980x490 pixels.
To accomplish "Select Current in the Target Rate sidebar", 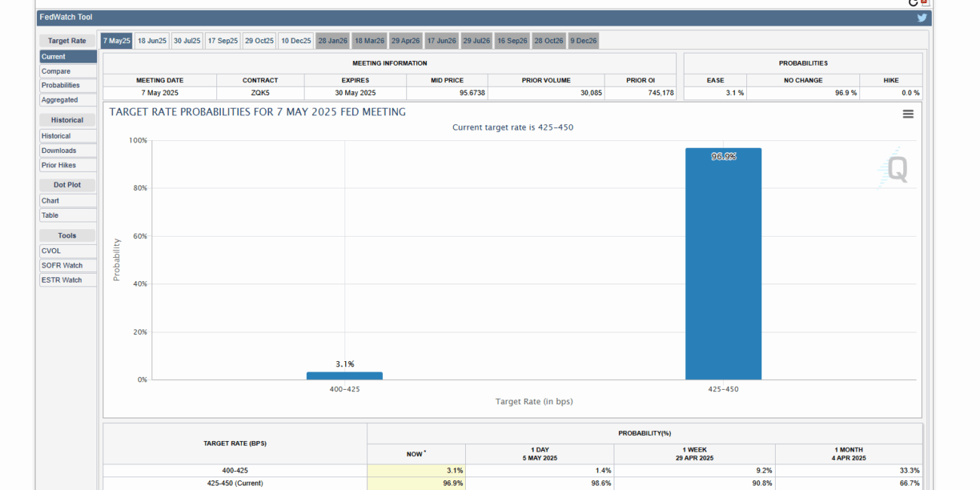I will click(x=68, y=57).
